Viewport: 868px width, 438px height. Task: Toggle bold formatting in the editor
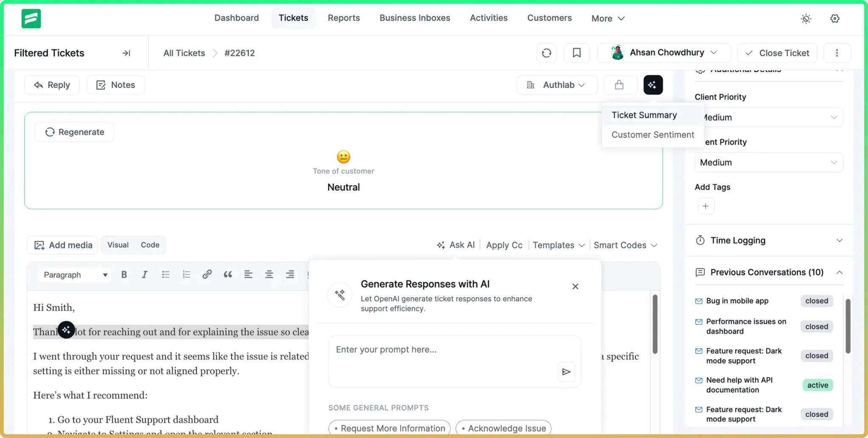pyautogui.click(x=124, y=274)
